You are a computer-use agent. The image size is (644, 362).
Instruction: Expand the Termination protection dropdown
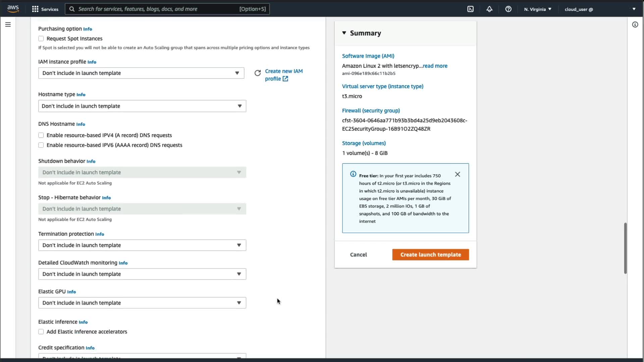pos(142,245)
